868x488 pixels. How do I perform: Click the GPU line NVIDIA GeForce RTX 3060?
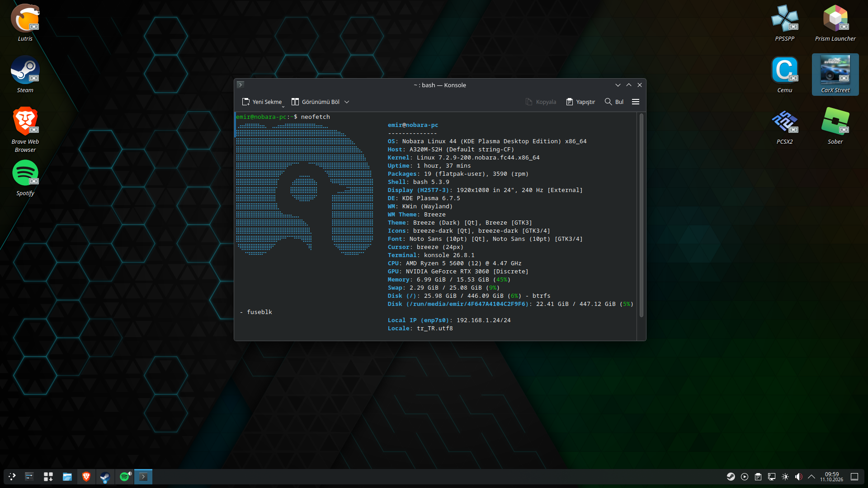458,272
